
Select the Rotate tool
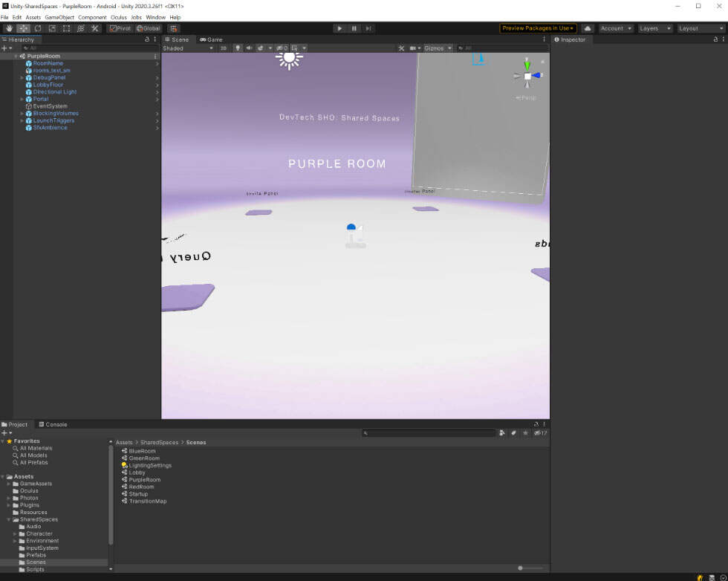tap(38, 28)
